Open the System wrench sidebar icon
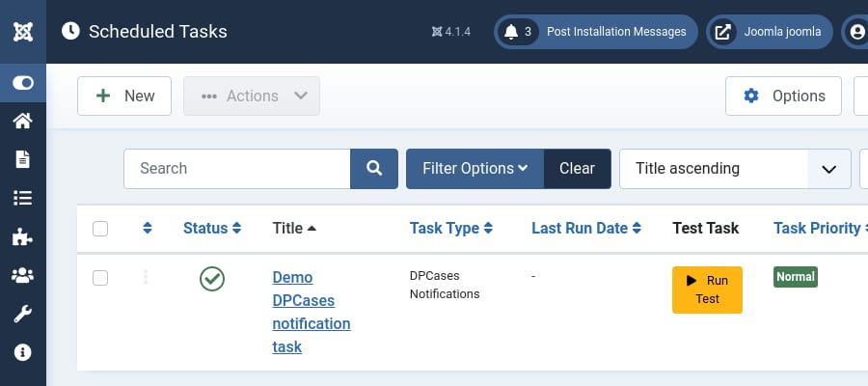 click(x=23, y=314)
